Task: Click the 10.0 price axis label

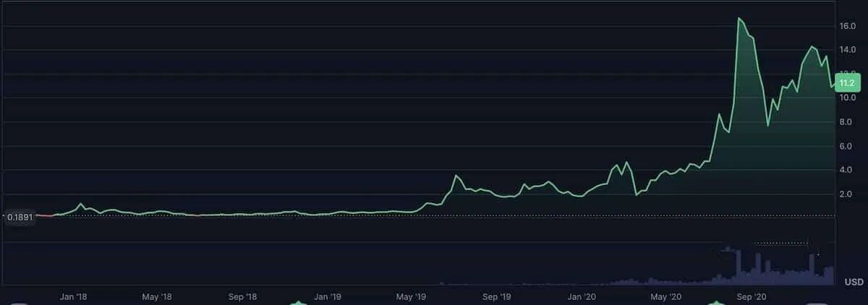Action: pyautogui.click(x=848, y=98)
